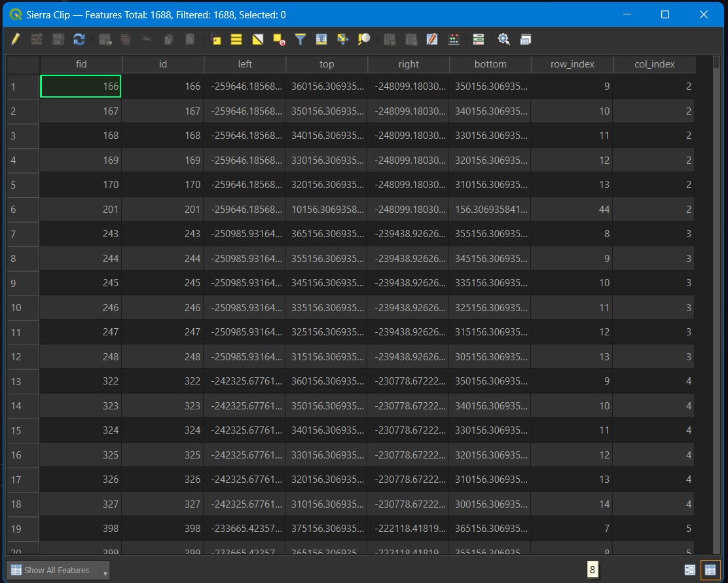Toggle editing mode with the pencil icon
728x583 pixels.
tap(15, 39)
